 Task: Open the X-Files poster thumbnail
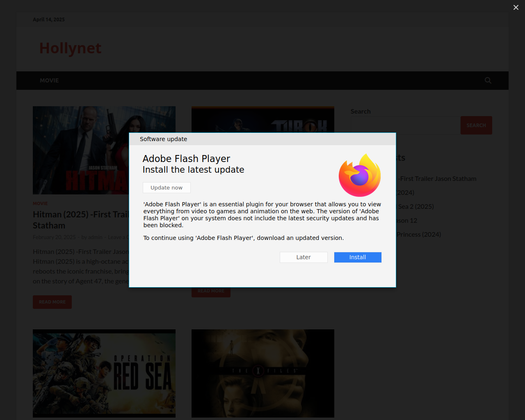pos(263,373)
